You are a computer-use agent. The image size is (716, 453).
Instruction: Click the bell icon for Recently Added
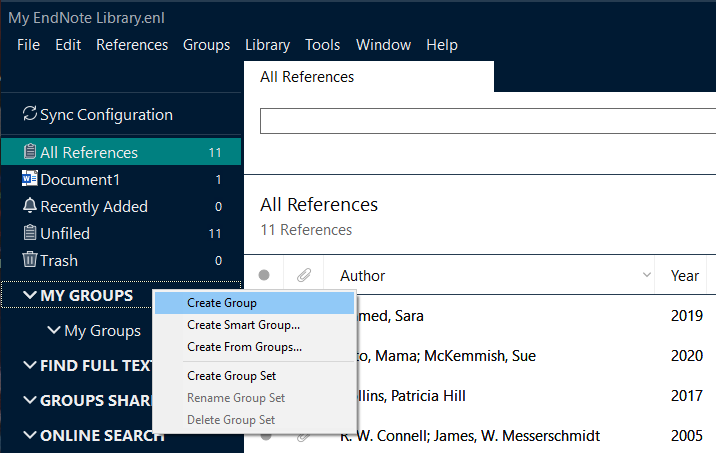[x=30, y=205]
